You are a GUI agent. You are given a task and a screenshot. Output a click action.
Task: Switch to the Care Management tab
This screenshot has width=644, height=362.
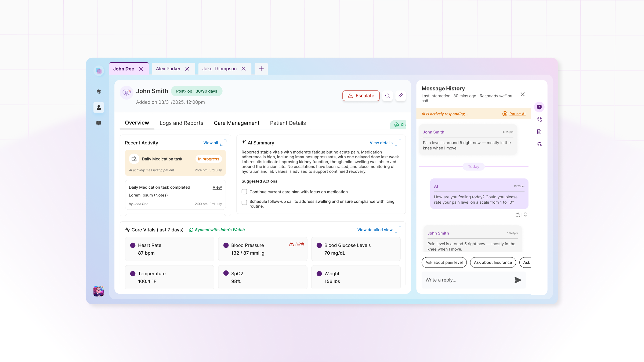click(236, 123)
